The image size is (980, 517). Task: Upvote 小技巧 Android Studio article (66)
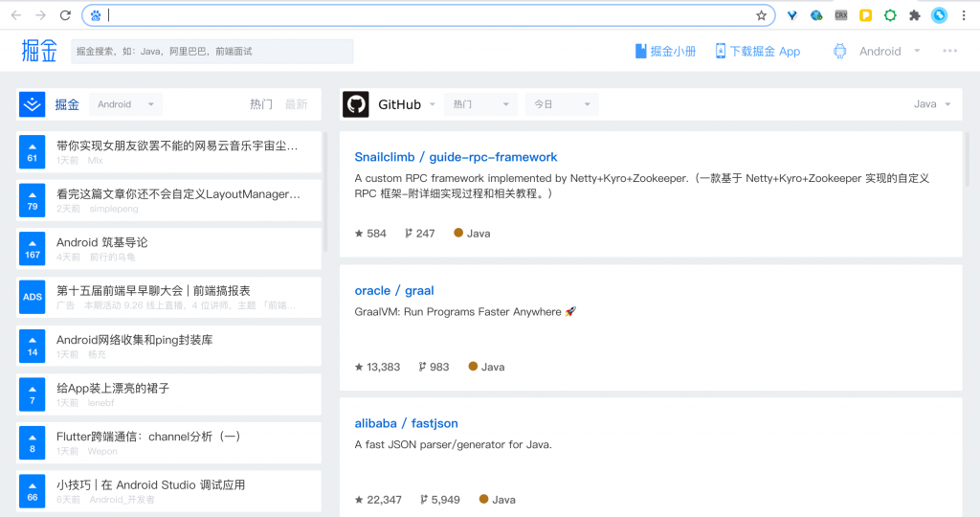pos(32,491)
